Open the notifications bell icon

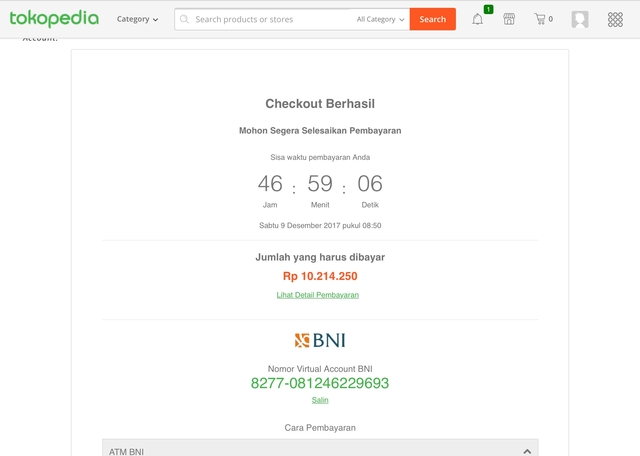click(x=477, y=19)
